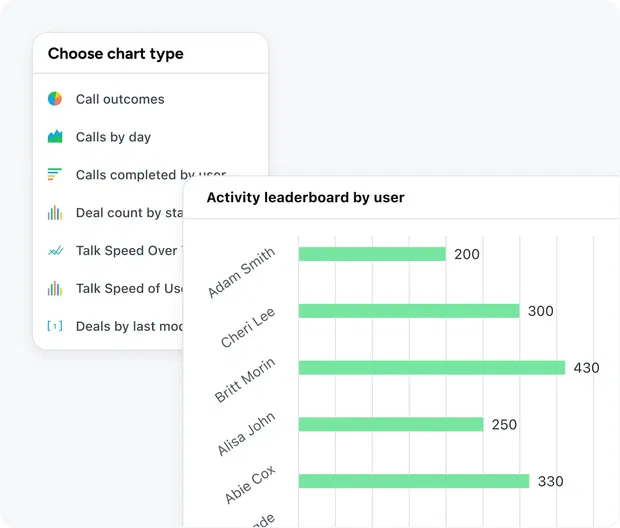Click Alisa John's green bar

pos(391,424)
